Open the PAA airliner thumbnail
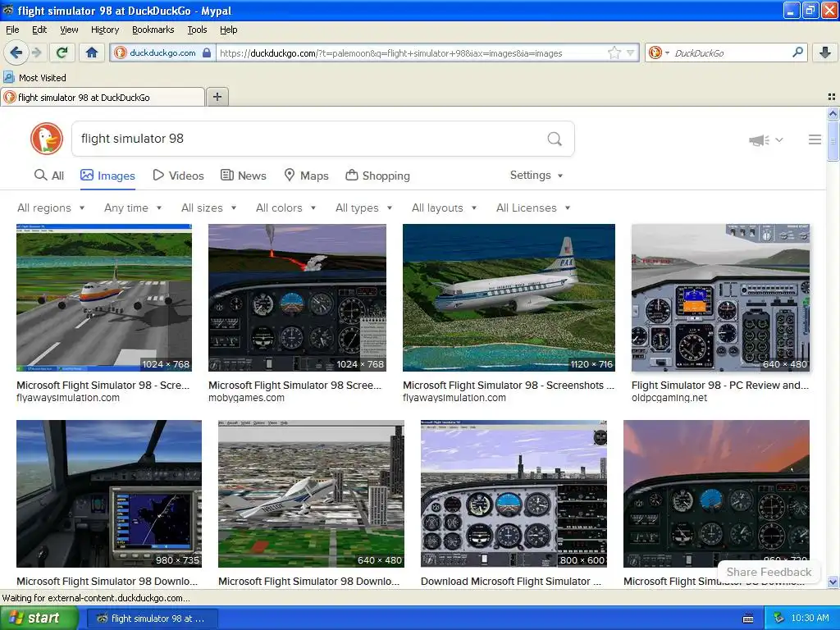 pos(509,298)
